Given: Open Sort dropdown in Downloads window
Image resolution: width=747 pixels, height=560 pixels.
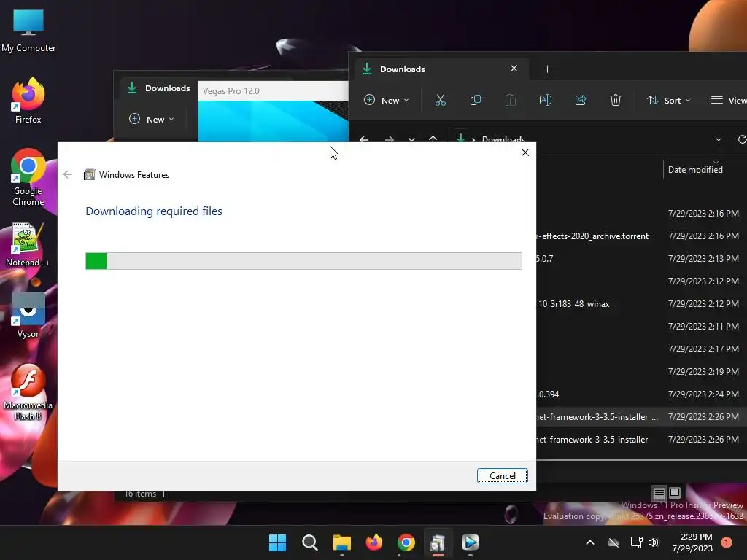Looking at the screenshot, I should (668, 100).
